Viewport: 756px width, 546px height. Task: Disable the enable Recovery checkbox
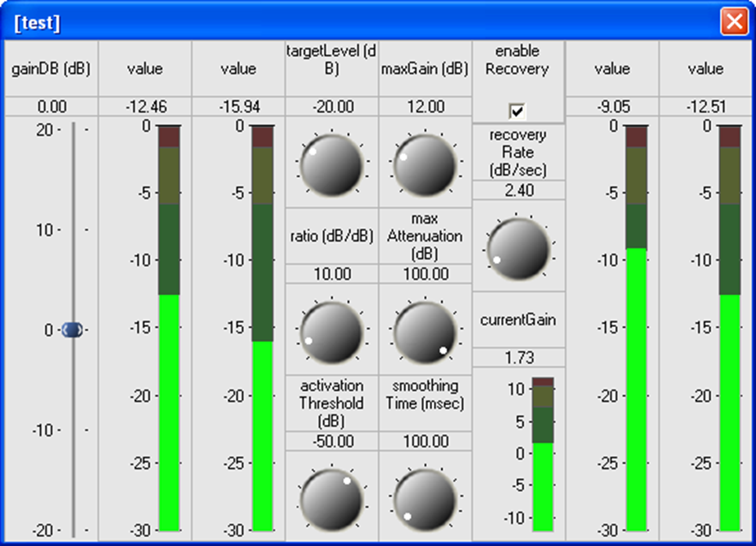pos(517,111)
